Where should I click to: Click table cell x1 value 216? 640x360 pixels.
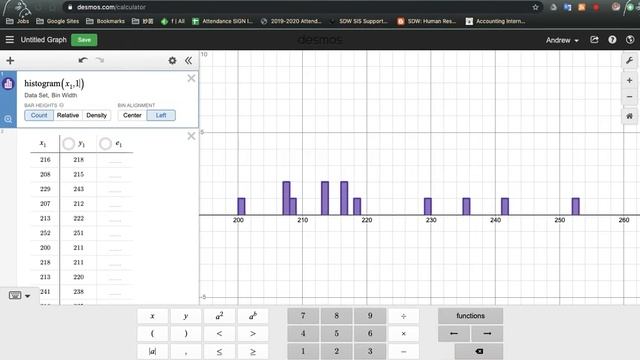45,160
